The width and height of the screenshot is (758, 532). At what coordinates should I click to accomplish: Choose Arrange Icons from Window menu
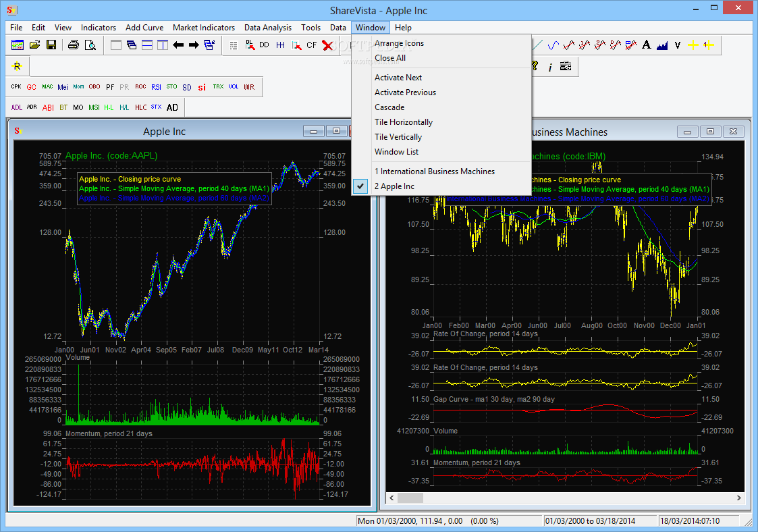click(441, 43)
